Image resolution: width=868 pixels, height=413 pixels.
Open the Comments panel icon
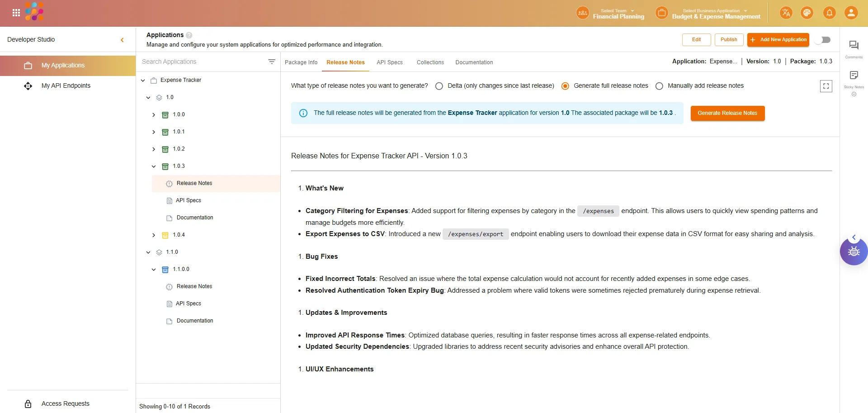click(x=854, y=45)
